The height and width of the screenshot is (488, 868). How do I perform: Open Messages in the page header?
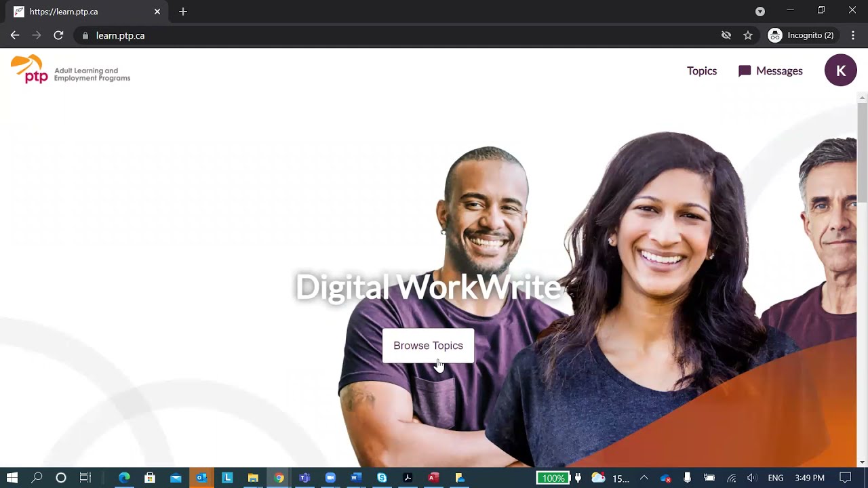click(x=770, y=71)
